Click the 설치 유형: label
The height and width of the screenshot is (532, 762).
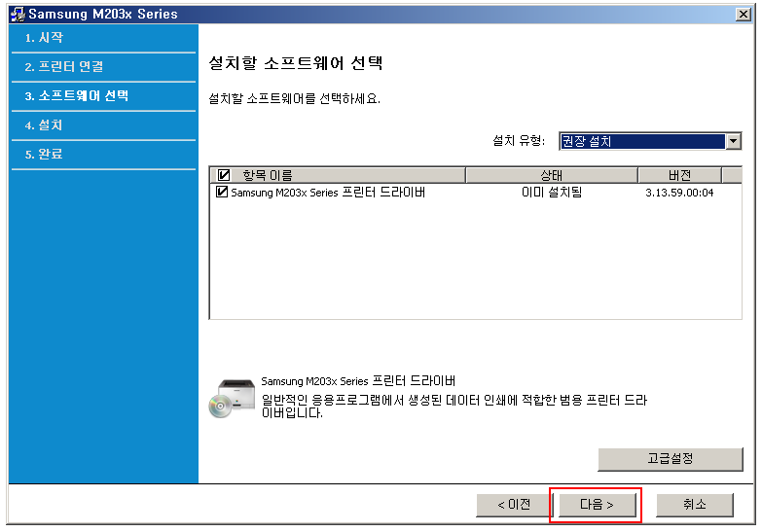(519, 141)
